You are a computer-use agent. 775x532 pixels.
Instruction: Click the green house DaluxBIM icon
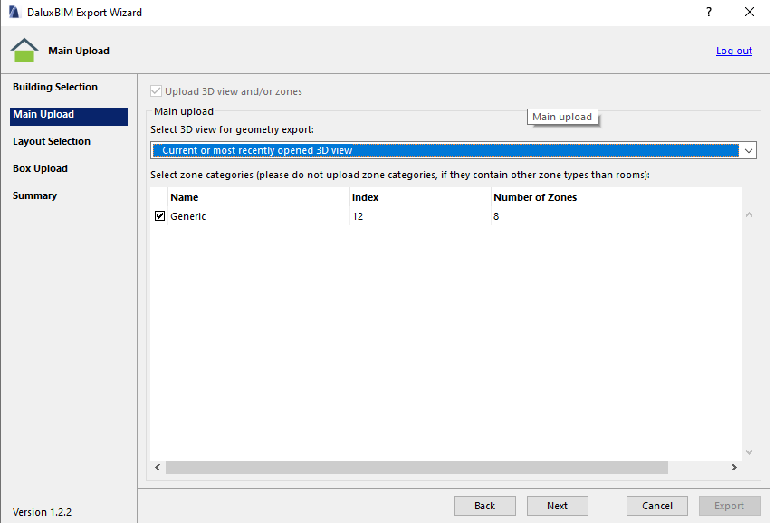click(x=24, y=51)
